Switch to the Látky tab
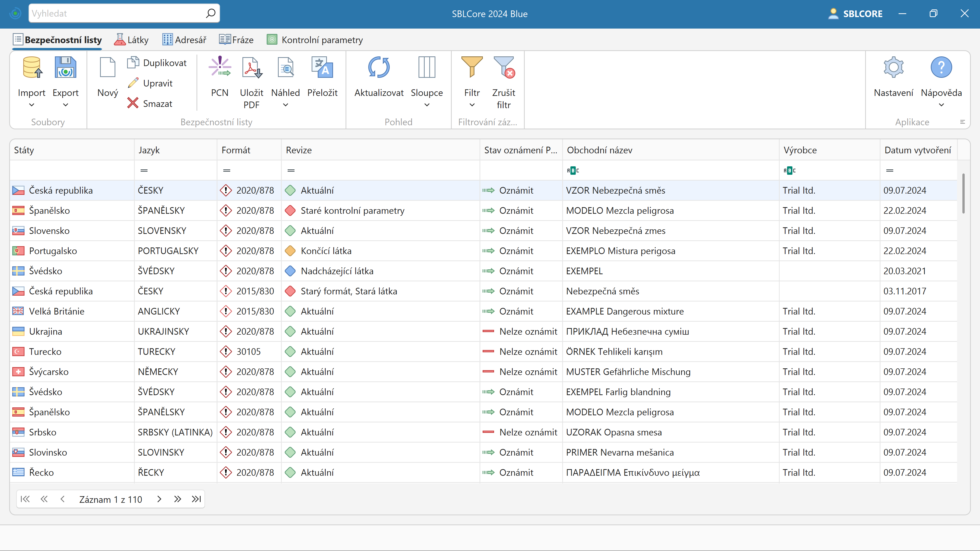 click(131, 40)
